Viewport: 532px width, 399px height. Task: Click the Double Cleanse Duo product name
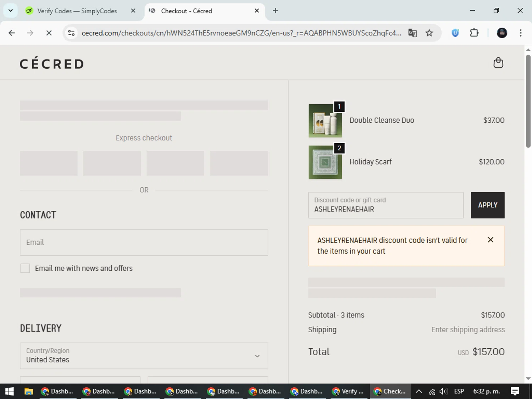(382, 120)
